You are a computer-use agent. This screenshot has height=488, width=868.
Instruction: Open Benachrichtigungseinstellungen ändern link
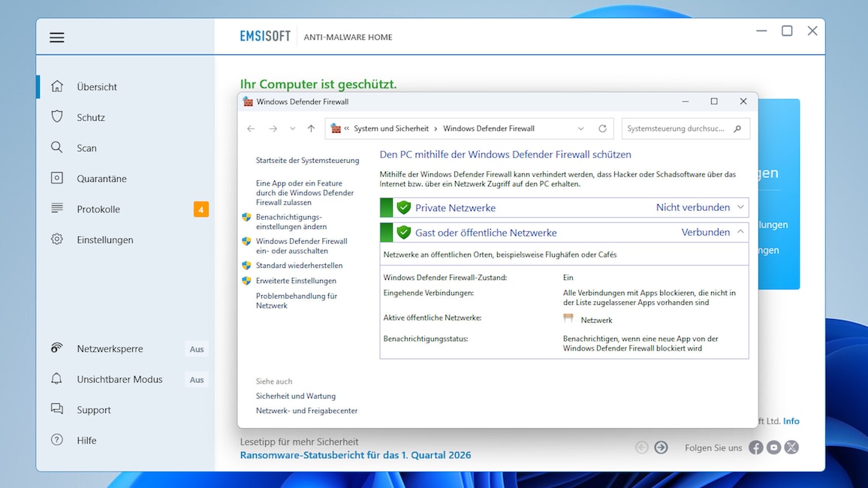(x=291, y=222)
